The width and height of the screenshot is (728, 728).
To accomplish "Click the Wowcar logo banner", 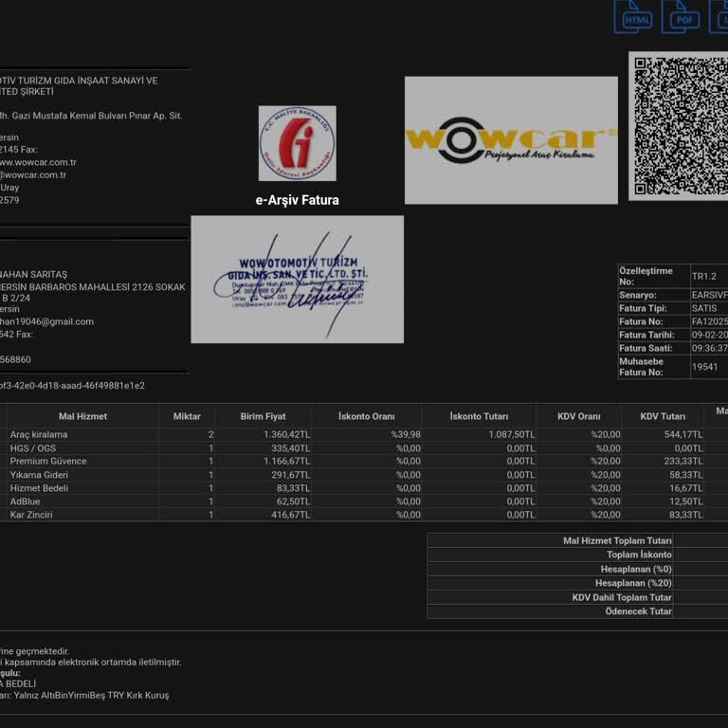I will coord(511,140).
